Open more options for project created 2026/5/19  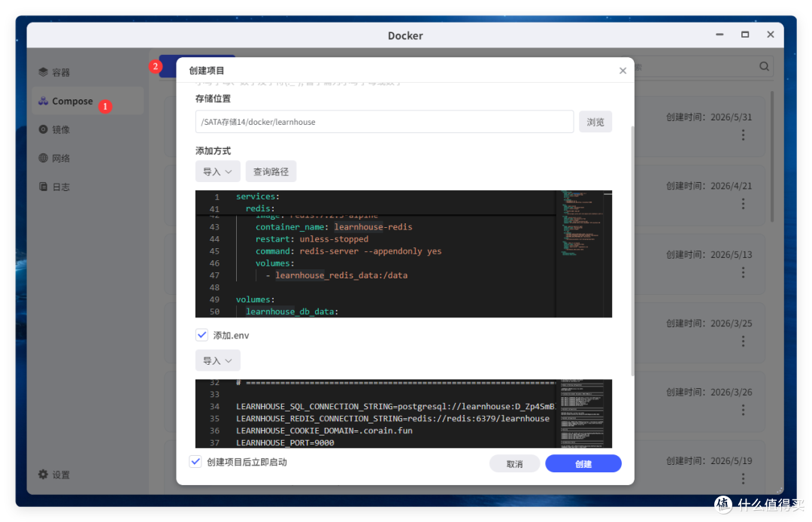click(743, 478)
